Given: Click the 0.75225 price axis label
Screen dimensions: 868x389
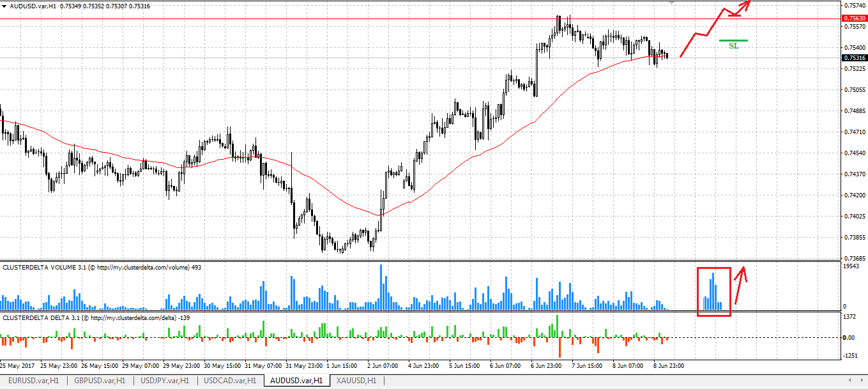Looking at the screenshot, I should click(855, 69).
